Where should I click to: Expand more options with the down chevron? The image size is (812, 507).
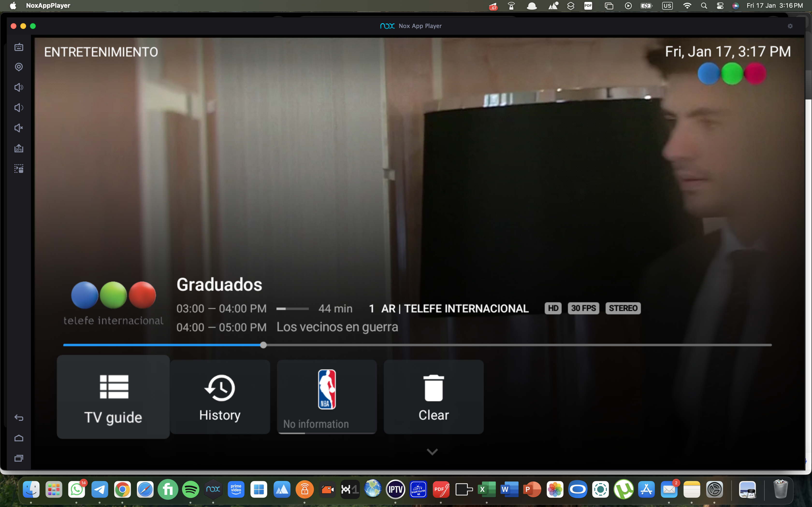[432, 452]
